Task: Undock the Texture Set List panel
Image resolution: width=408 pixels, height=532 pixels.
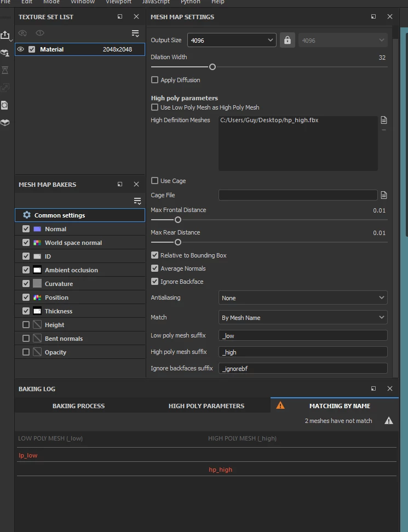Action: pos(120,16)
